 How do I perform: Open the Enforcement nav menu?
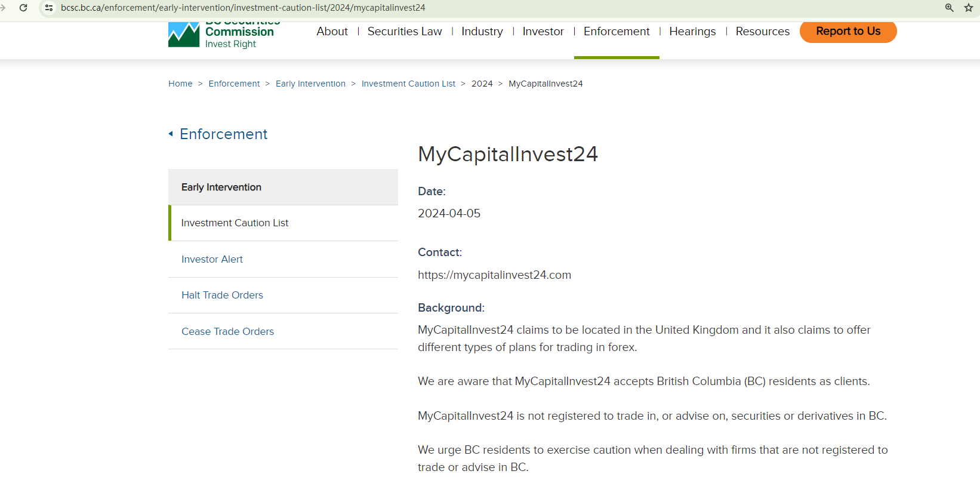[x=617, y=31]
